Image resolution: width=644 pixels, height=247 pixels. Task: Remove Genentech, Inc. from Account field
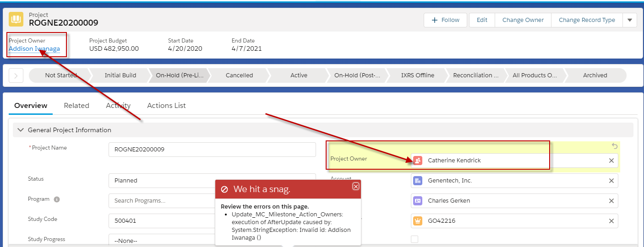[x=611, y=181]
